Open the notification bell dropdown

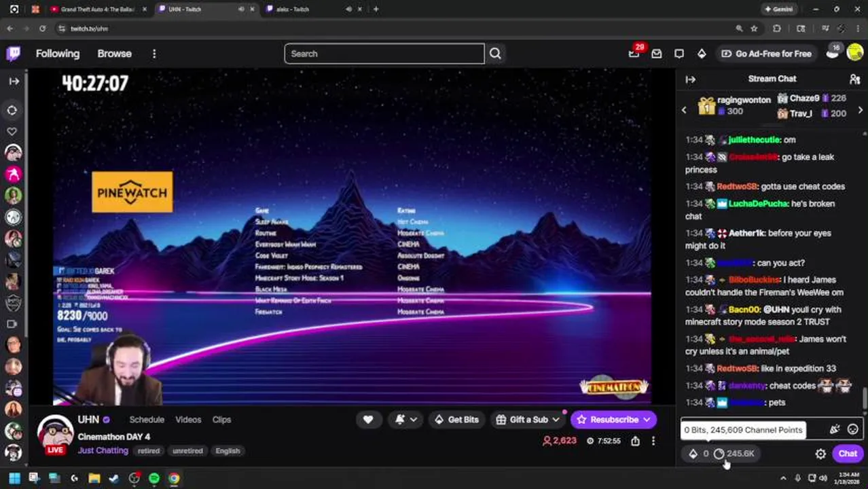tap(405, 420)
